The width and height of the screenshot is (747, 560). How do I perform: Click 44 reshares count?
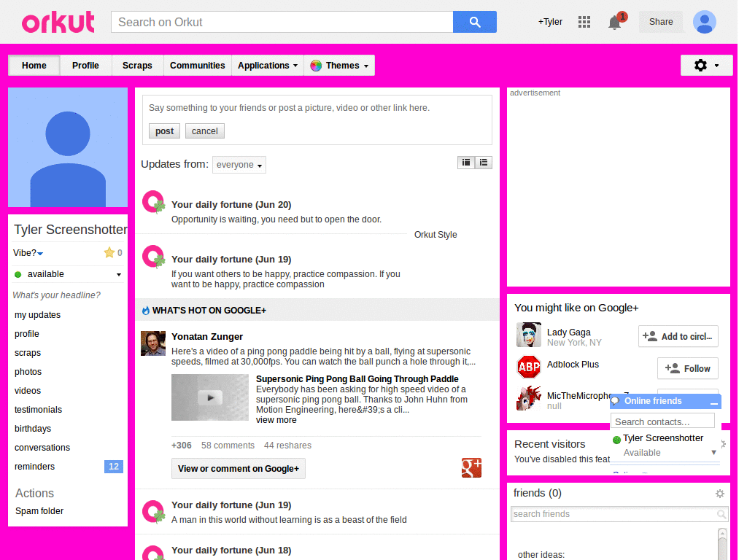[287, 446]
